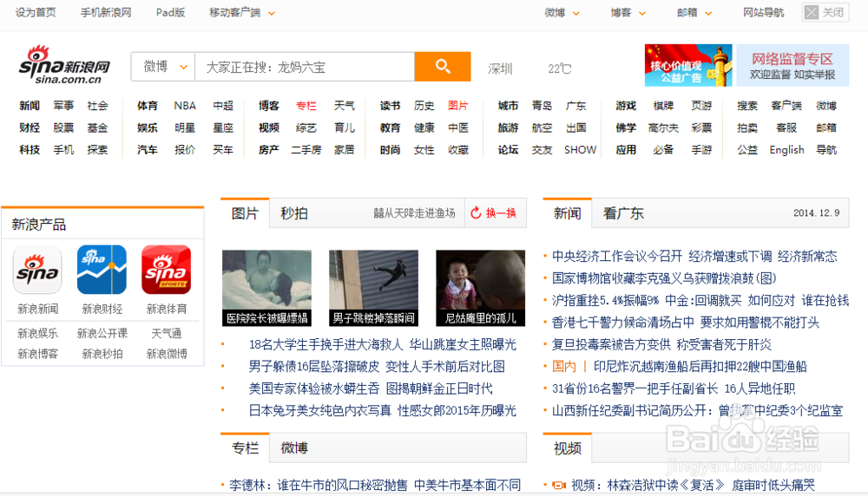868x496 pixels.
Task: Click the orange search magnifier button
Action: pyautogui.click(x=443, y=67)
